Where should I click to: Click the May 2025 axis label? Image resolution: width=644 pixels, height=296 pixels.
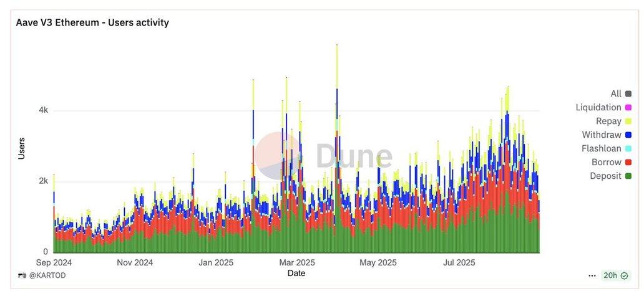(x=378, y=262)
